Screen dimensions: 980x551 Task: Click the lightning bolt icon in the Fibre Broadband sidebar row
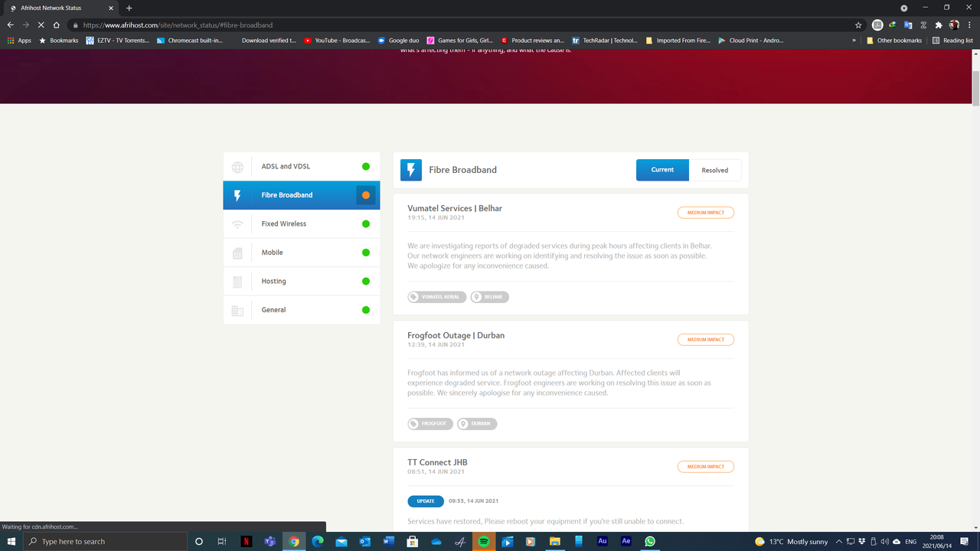pos(237,195)
